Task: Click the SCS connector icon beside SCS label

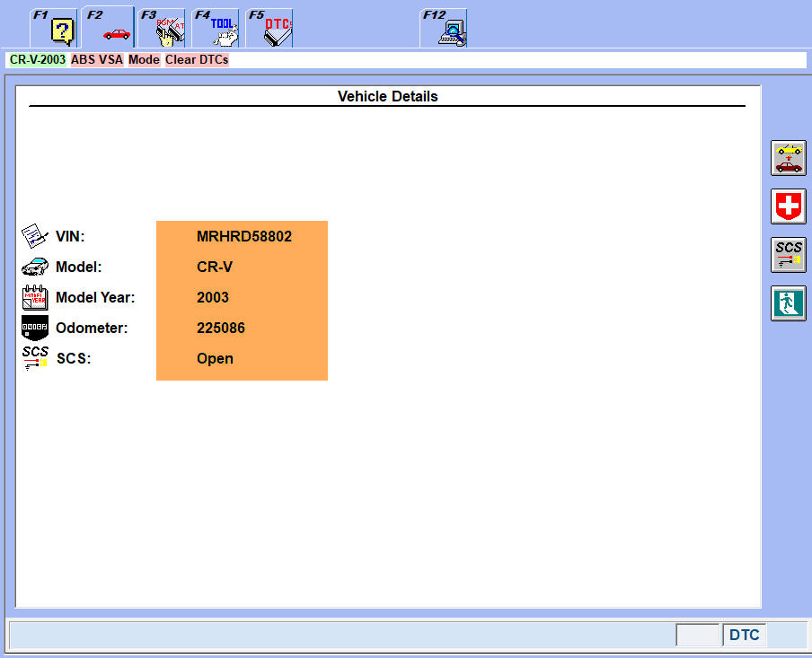Action: click(35, 358)
